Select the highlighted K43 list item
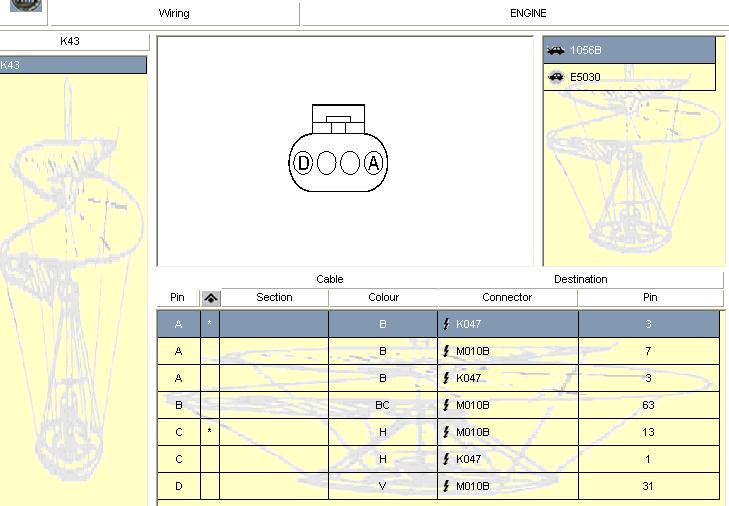This screenshot has height=506, width=729. 73,65
